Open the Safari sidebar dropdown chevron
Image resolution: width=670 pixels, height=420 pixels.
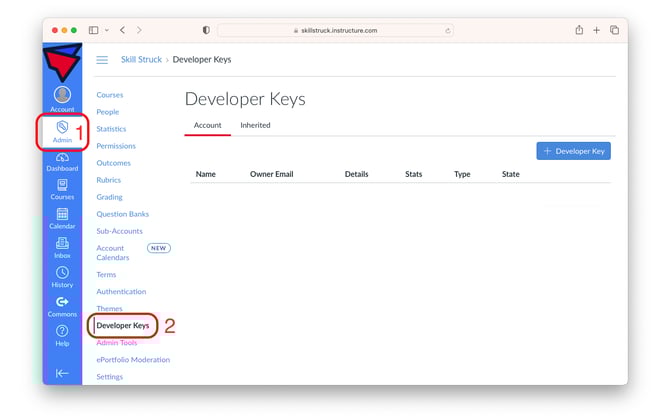(x=107, y=30)
